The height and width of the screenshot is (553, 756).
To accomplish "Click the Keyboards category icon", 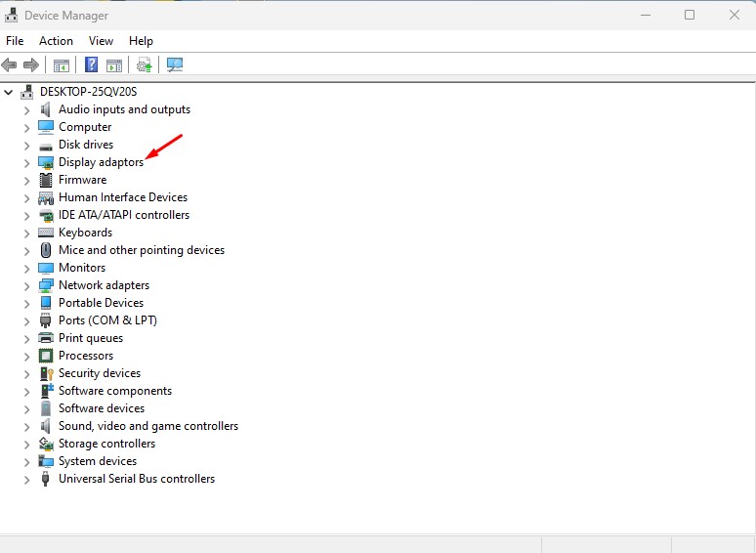I will click(46, 233).
